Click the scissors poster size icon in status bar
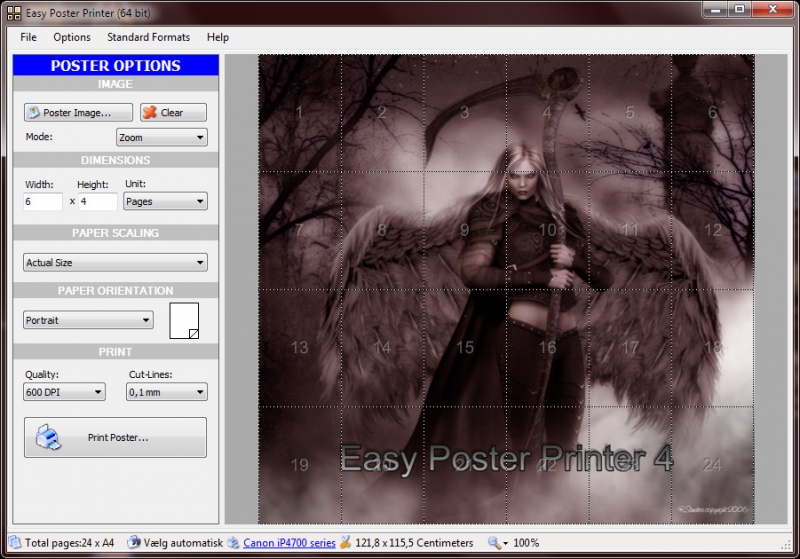The height and width of the screenshot is (559, 800). tap(346, 542)
